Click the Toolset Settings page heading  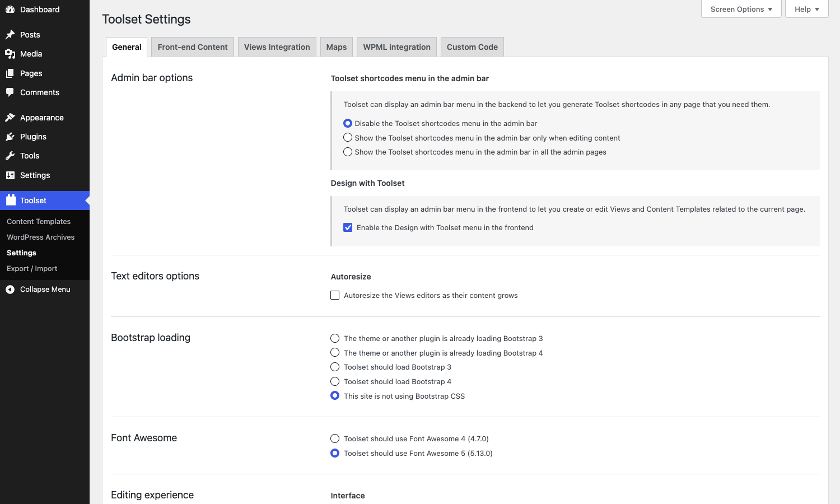(x=146, y=19)
